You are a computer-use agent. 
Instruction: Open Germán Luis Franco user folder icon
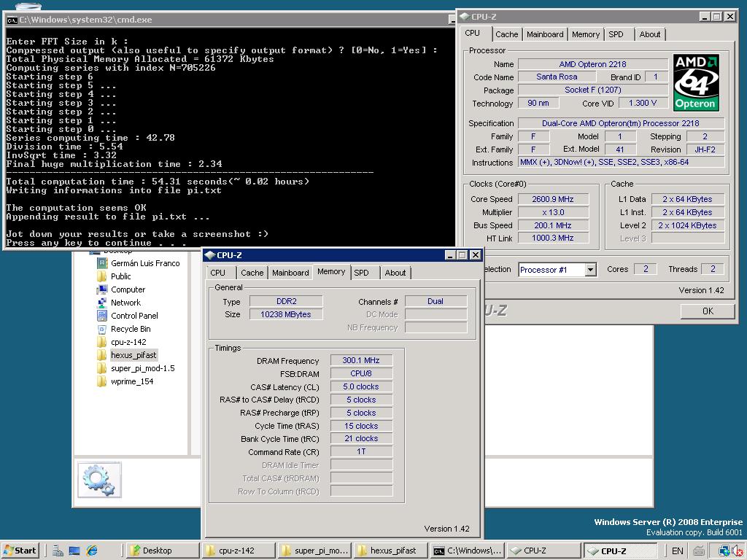click(102, 263)
